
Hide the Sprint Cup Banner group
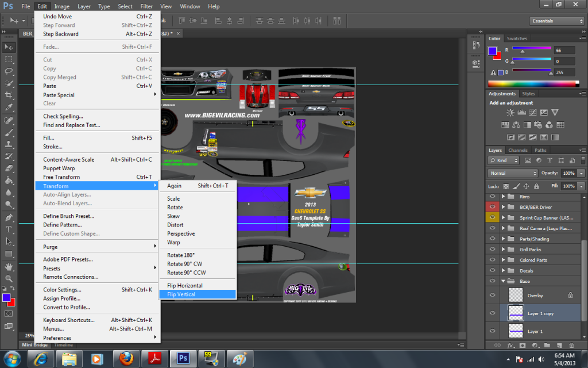pyautogui.click(x=492, y=217)
